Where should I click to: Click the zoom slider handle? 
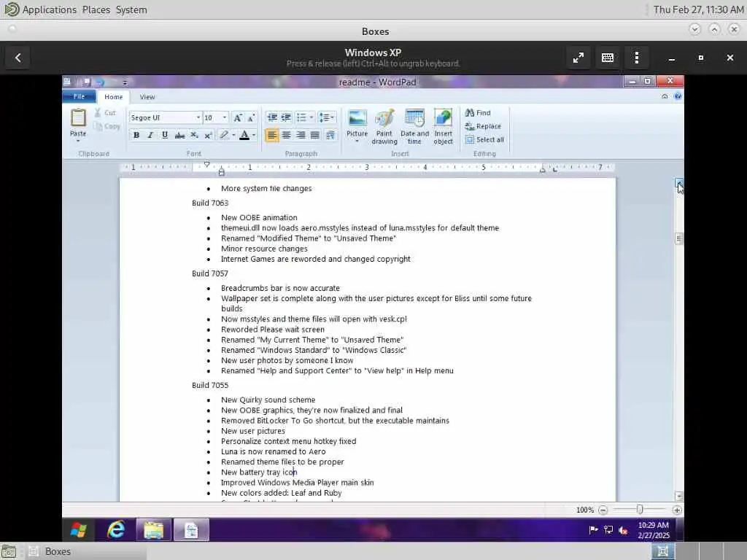click(640, 510)
